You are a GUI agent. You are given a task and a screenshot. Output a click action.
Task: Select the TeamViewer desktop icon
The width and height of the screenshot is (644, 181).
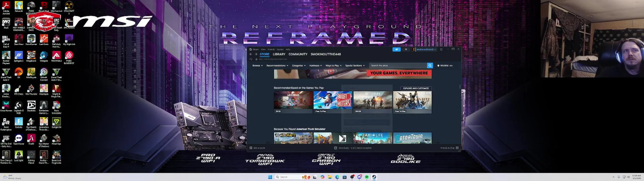pyautogui.click(x=19, y=140)
